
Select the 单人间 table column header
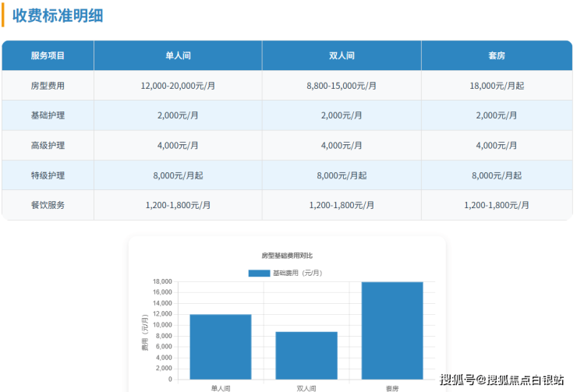click(178, 55)
